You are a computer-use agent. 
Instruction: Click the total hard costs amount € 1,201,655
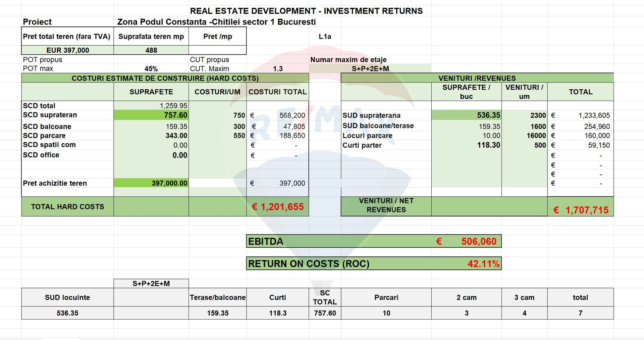tap(278, 207)
